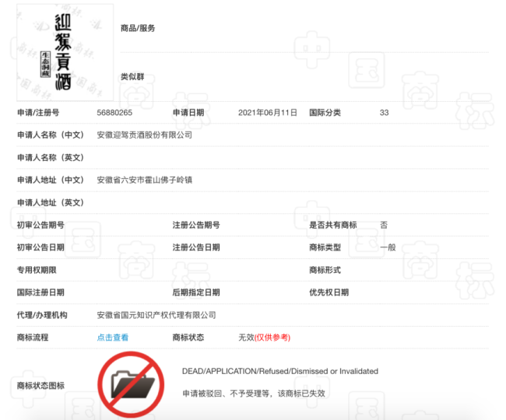Click the 迎驾贡酒 trademark image thumbnail
This screenshot has width=506, height=420.
tap(65, 53)
